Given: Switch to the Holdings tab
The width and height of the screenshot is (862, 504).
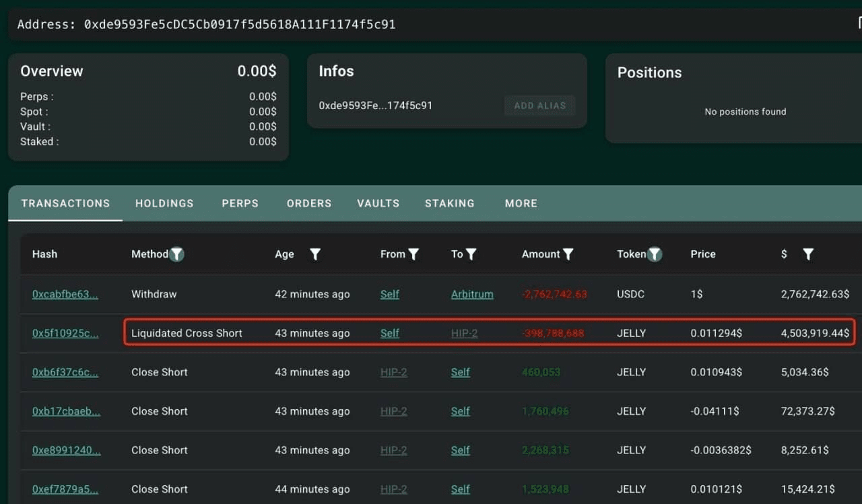Looking at the screenshot, I should pos(164,203).
